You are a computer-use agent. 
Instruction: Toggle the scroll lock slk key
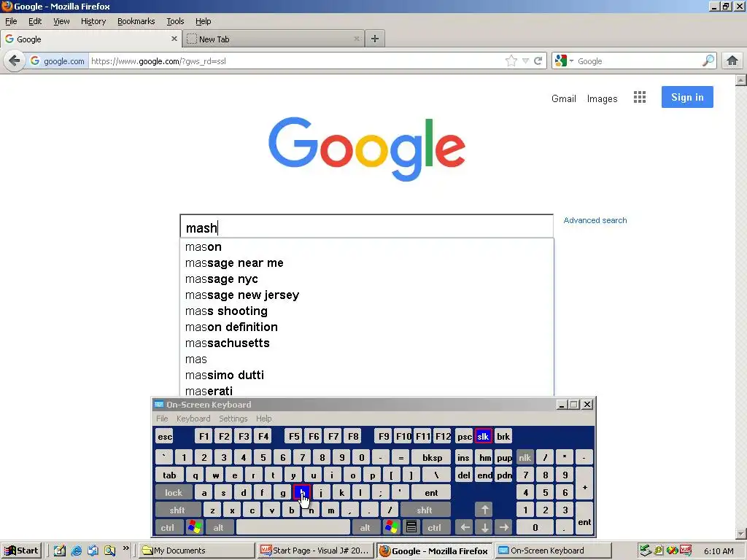click(483, 436)
